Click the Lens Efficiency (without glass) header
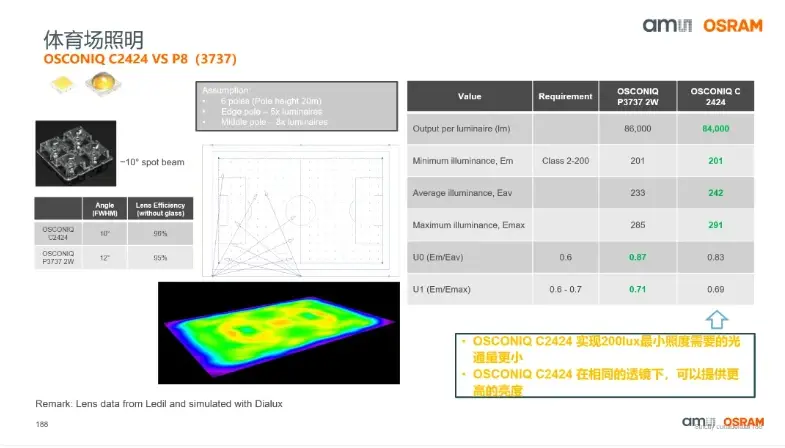 [160, 209]
